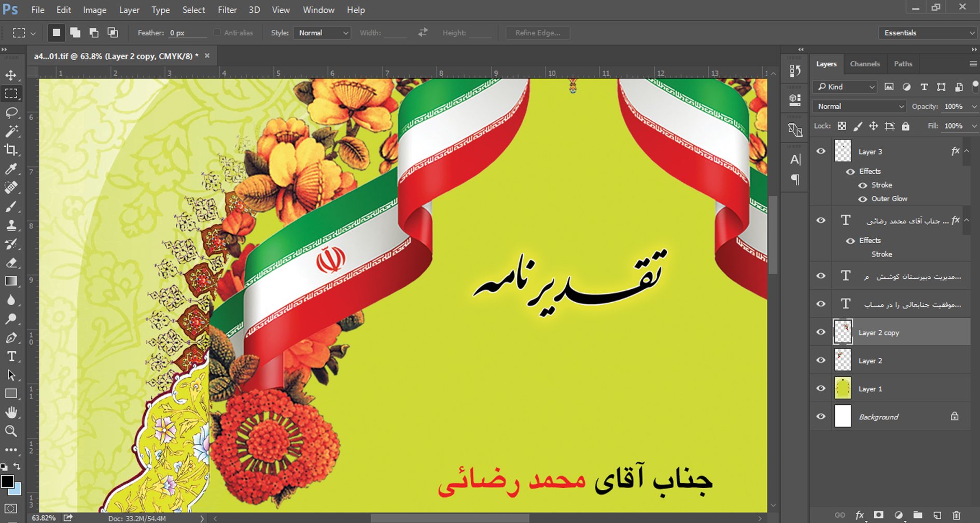Switch to the Channels tab
Viewport: 980px width, 523px height.
pos(865,64)
